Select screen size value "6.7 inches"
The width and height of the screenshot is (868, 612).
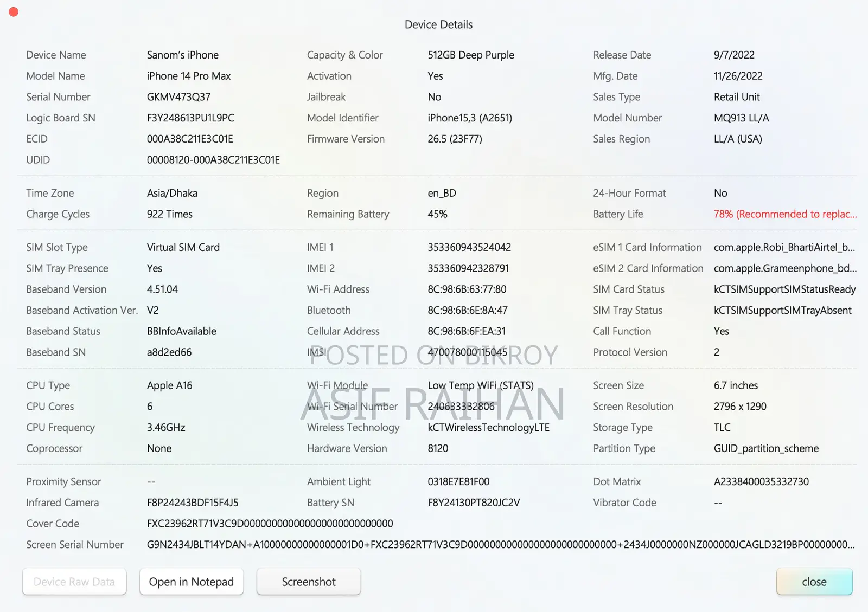pos(736,385)
